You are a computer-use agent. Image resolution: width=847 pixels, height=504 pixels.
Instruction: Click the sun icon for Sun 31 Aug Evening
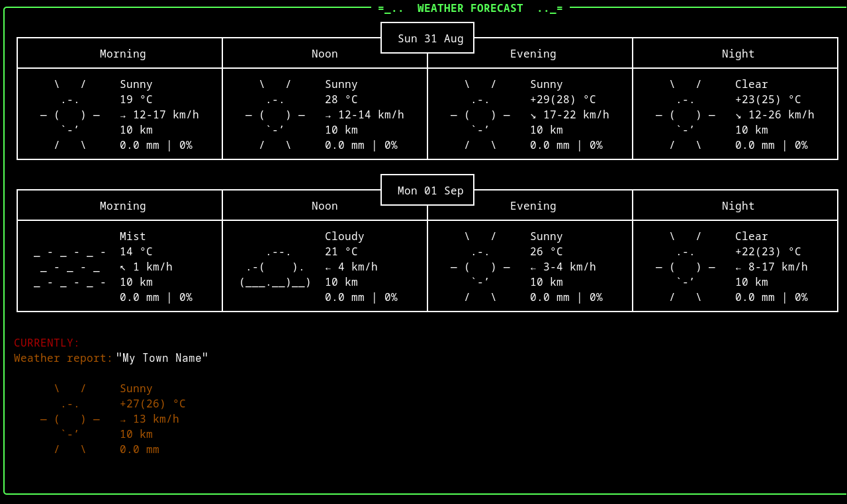pyautogui.click(x=480, y=114)
